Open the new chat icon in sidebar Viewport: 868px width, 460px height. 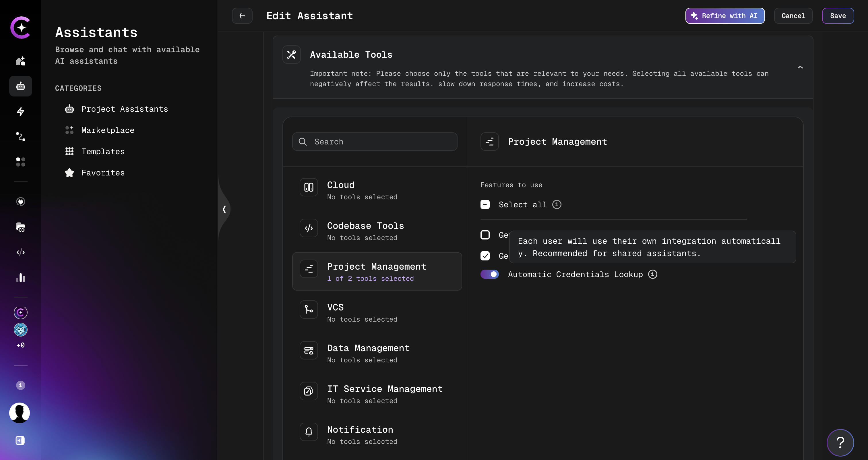(21, 61)
